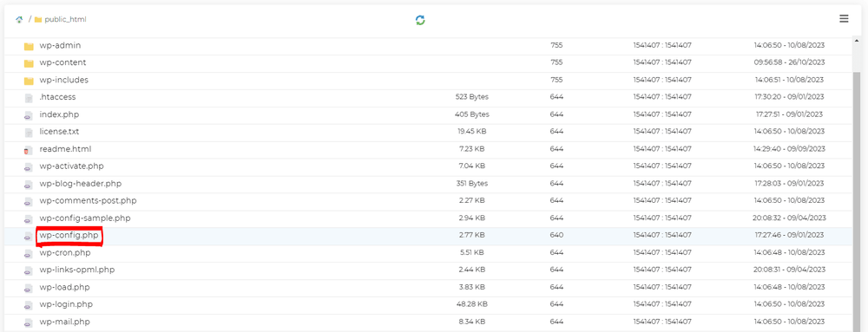Select the wp-links-opml.php file name
The width and height of the screenshot is (868, 332).
point(77,270)
